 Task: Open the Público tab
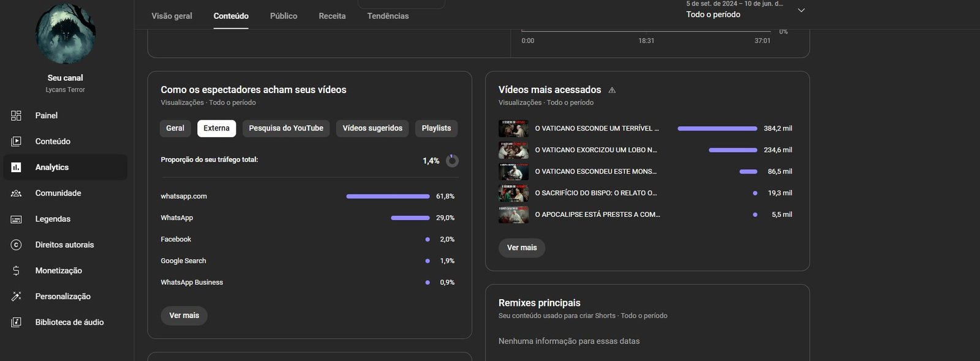pos(284,16)
